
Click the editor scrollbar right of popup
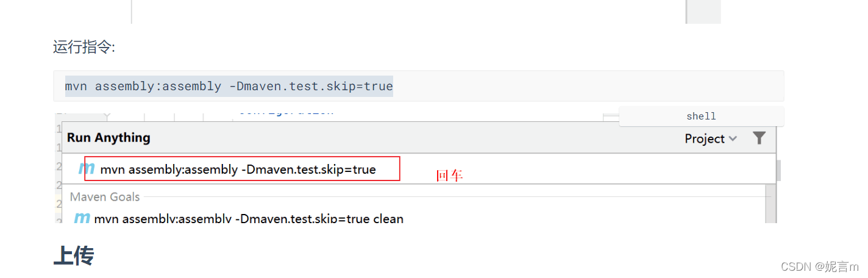(x=778, y=171)
